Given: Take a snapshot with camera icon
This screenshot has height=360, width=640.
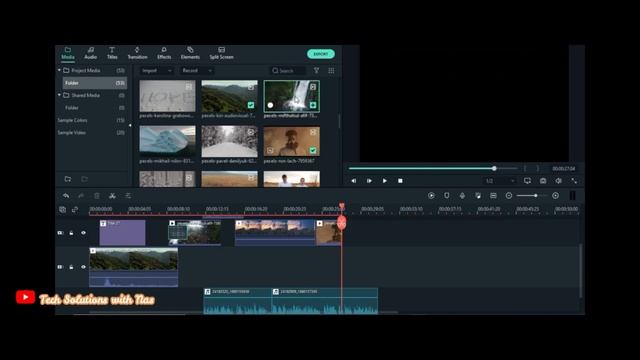Looking at the screenshot, I should tap(543, 181).
